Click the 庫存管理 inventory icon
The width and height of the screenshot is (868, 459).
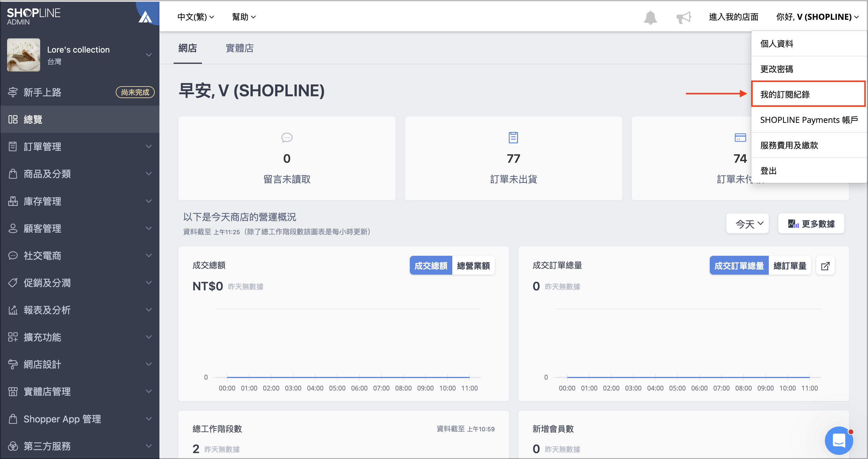[x=13, y=201]
